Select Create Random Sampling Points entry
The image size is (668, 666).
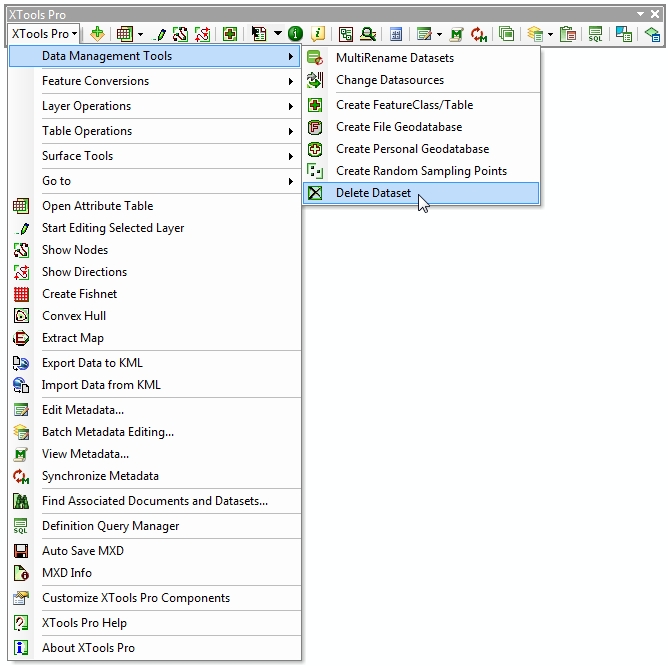(x=421, y=171)
